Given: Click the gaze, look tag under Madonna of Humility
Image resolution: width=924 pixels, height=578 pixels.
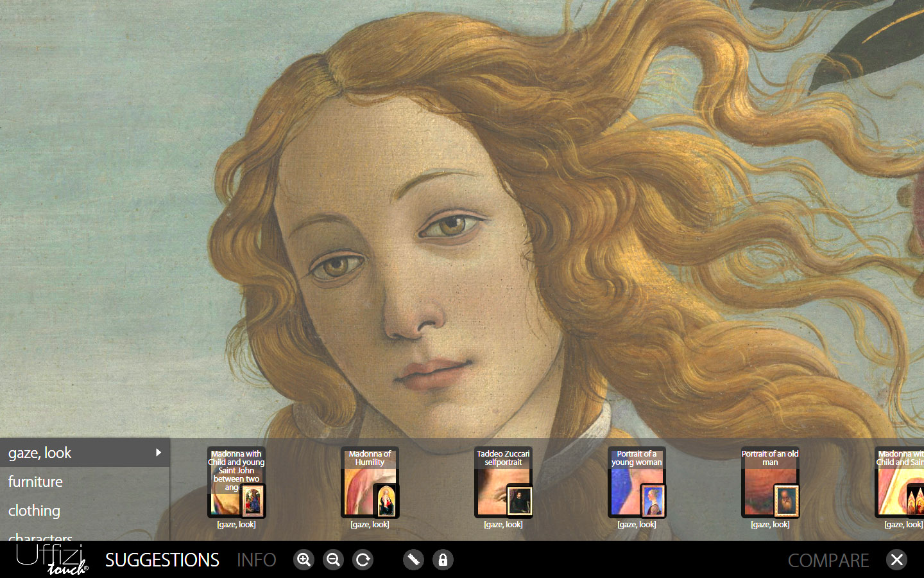Looking at the screenshot, I should coord(370,525).
